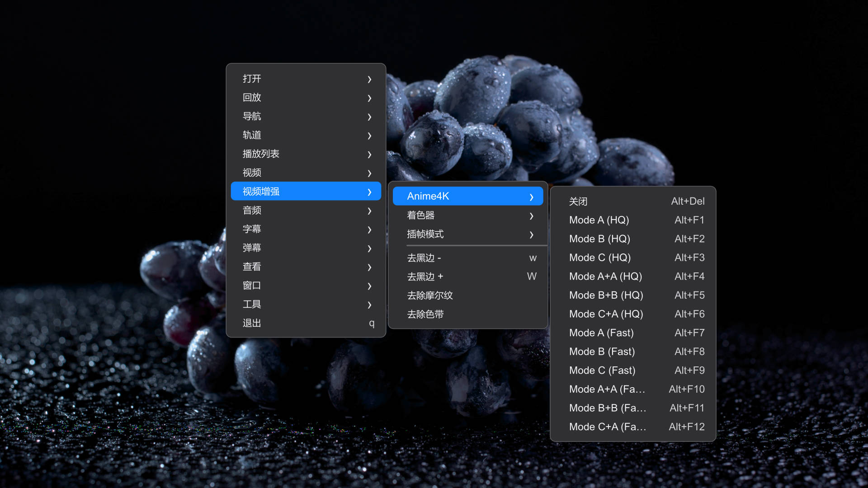Click 去黑边 - option
The height and width of the screenshot is (488, 868).
coord(468,258)
